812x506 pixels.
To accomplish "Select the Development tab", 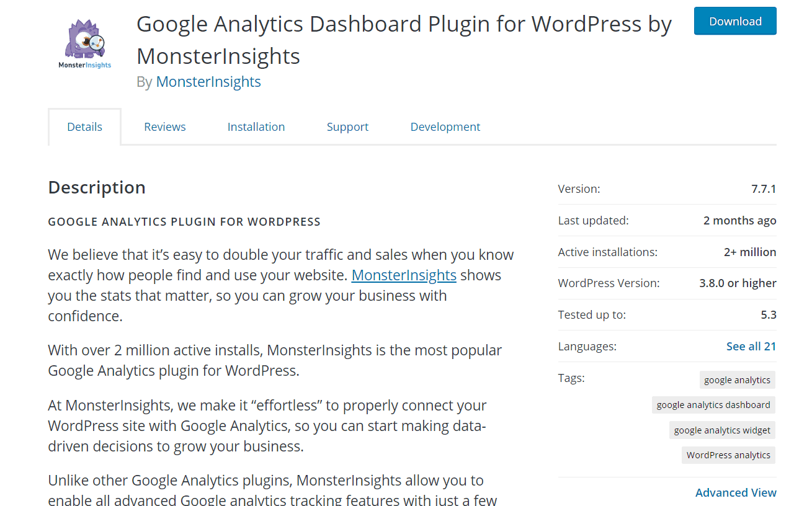I will click(x=445, y=126).
